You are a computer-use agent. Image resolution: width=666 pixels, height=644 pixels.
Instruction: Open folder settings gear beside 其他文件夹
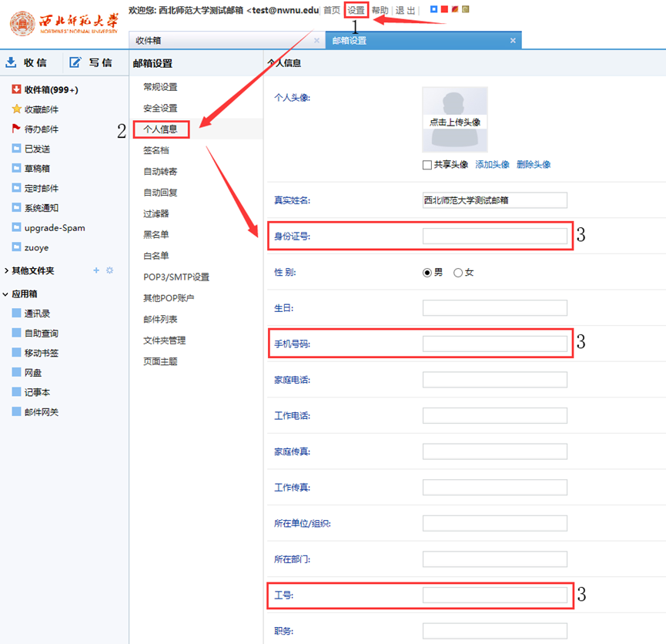109,270
